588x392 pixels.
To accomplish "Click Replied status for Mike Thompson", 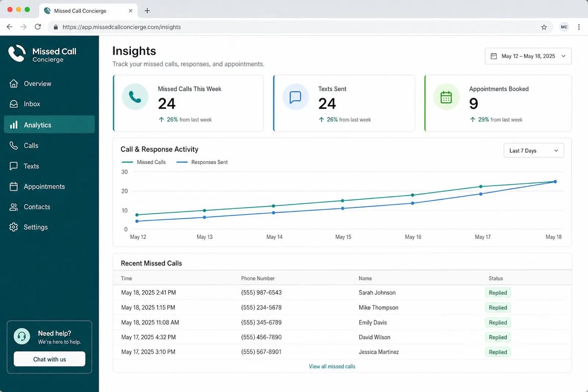I will click(x=498, y=308).
